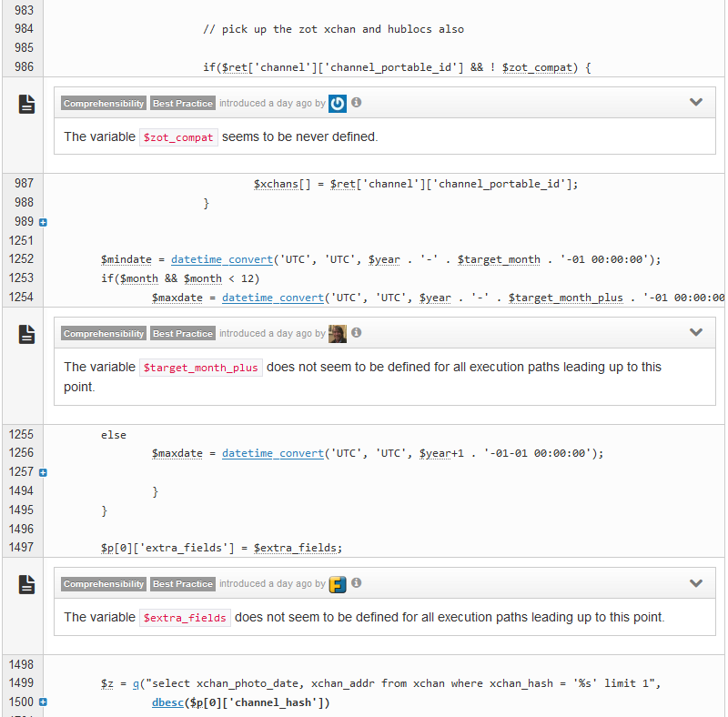Expand hidden code lines after line 1500
Screen dimensions: 728x717
[43, 702]
